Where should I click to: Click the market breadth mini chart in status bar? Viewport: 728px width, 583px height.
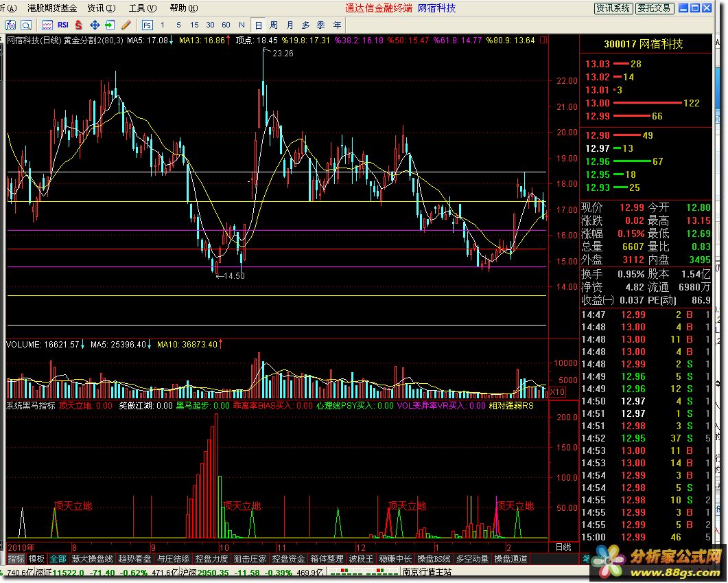pyautogui.click(x=362, y=572)
